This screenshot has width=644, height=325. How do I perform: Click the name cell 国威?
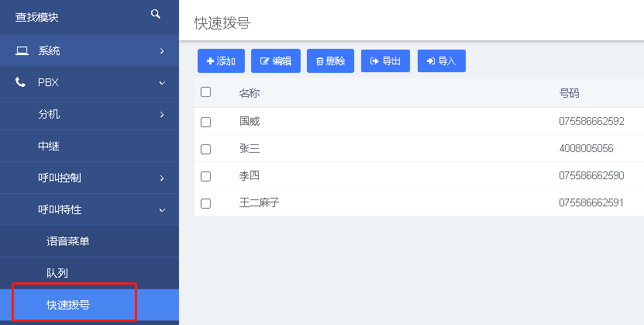[x=250, y=121]
